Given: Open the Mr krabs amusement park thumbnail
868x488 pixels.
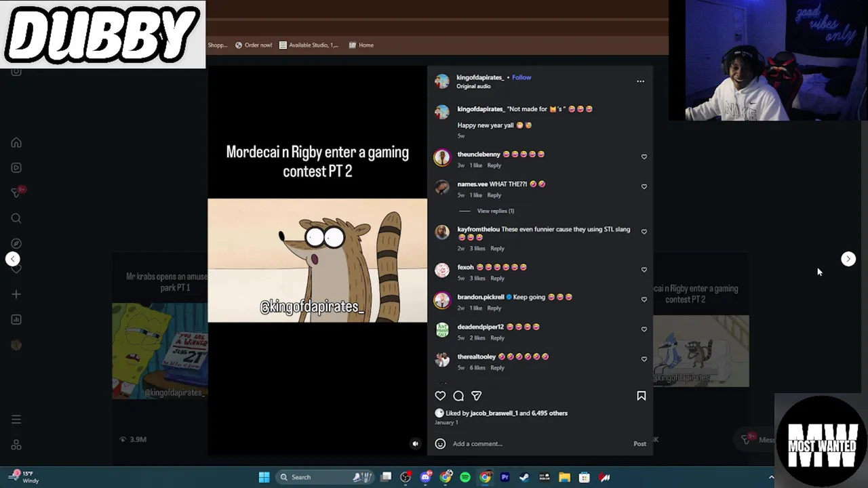Looking at the screenshot, I should click(x=160, y=351).
